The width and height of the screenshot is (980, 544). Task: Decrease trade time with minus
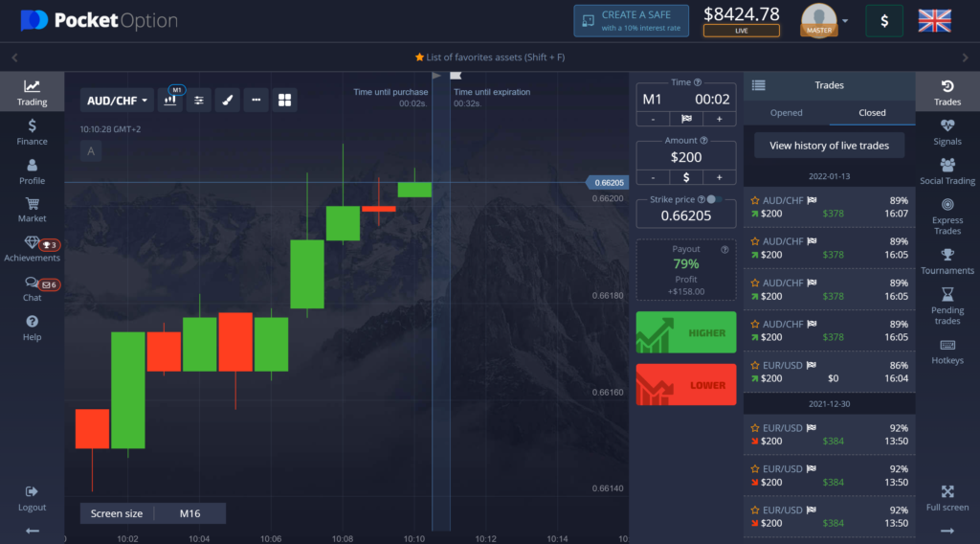pos(653,119)
